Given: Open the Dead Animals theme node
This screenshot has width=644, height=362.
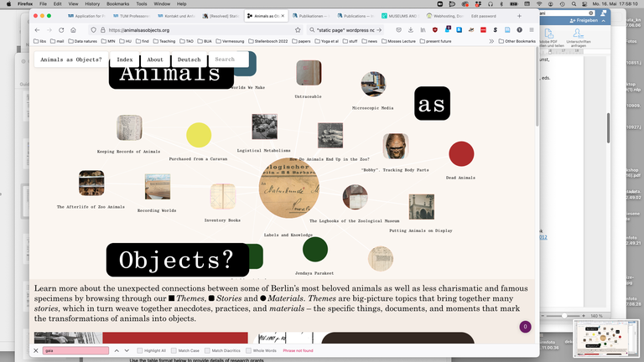Looking at the screenshot, I should click(x=461, y=154).
